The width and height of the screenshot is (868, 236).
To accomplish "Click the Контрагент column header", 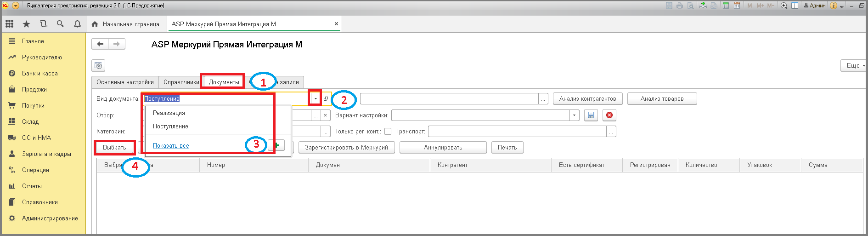I will coord(490,165).
